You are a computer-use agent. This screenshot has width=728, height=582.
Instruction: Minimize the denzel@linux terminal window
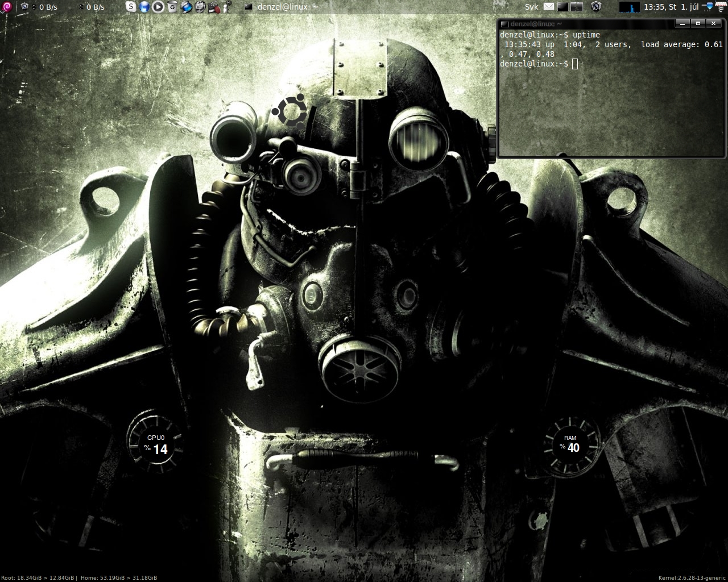click(x=683, y=23)
